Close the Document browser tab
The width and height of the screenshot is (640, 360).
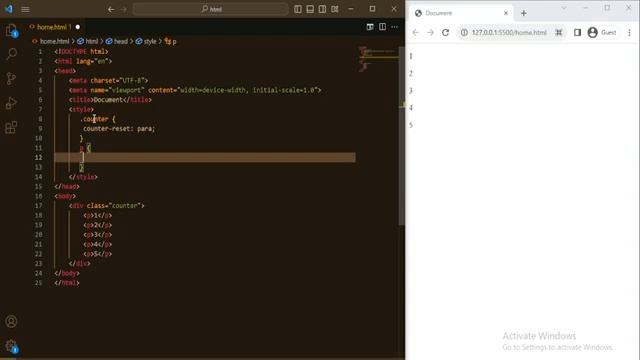click(506, 13)
